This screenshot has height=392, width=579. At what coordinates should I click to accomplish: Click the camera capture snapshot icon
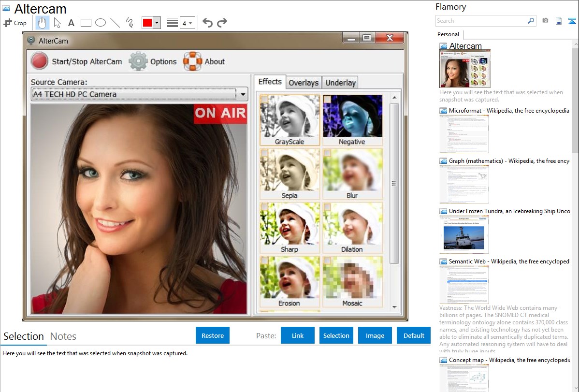click(x=545, y=21)
